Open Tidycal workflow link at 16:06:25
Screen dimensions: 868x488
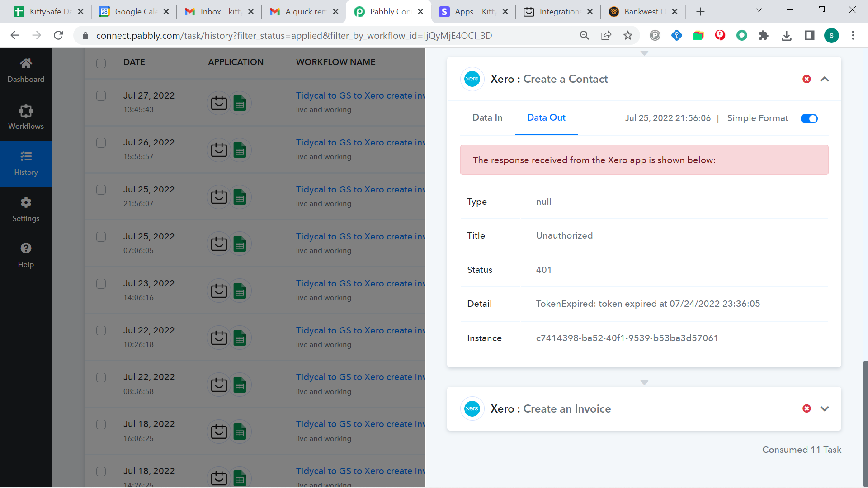361,424
